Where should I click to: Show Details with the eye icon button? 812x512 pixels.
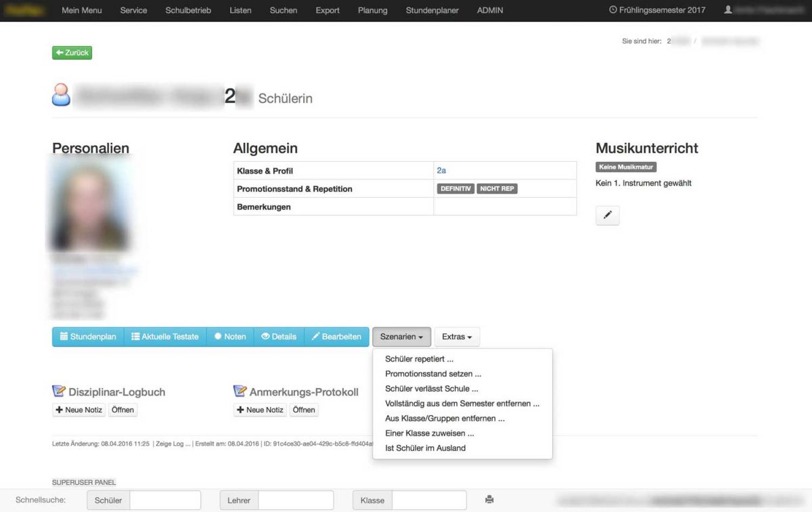tap(279, 337)
